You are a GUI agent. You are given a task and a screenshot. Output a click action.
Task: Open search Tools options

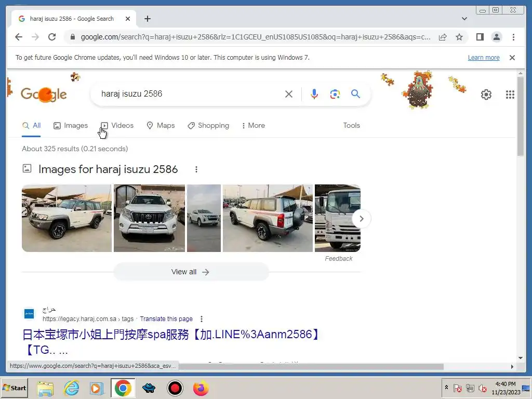coord(351,126)
